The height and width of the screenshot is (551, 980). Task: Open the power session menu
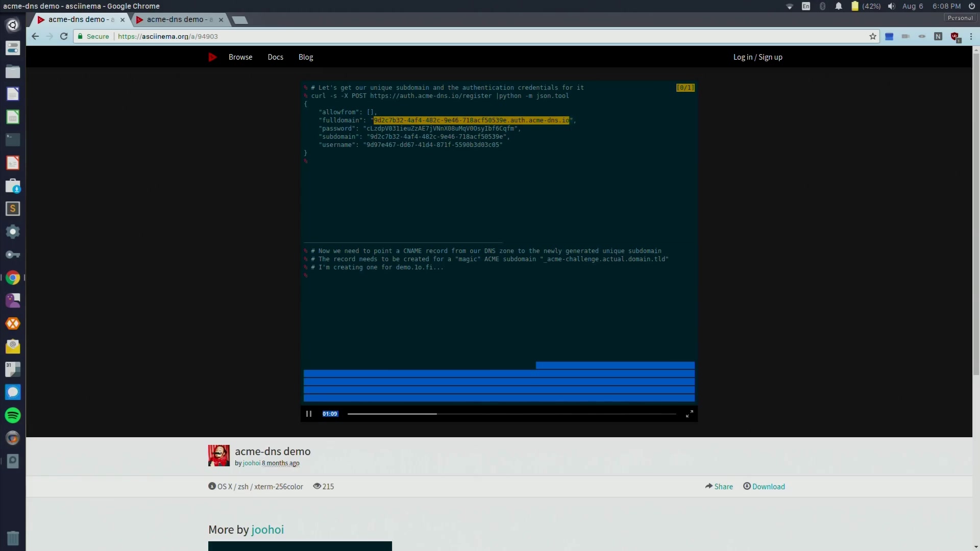click(972, 6)
